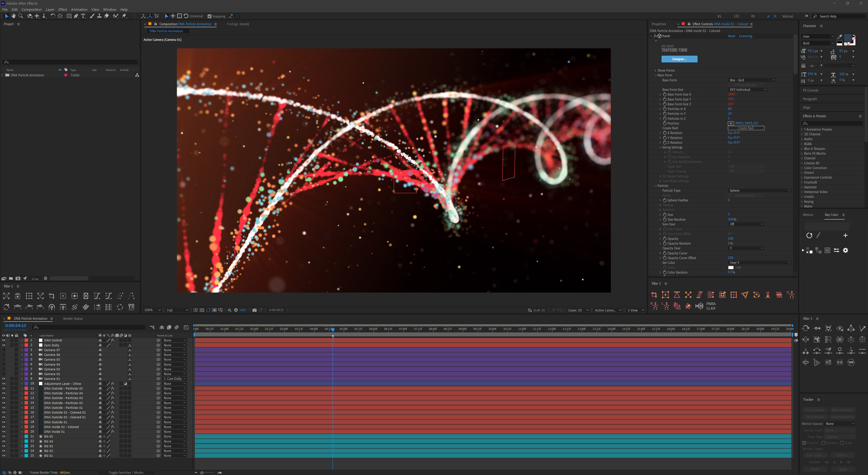This screenshot has height=475, width=868.
Task: Select the Hand tool
Action: pyautogui.click(x=14, y=16)
